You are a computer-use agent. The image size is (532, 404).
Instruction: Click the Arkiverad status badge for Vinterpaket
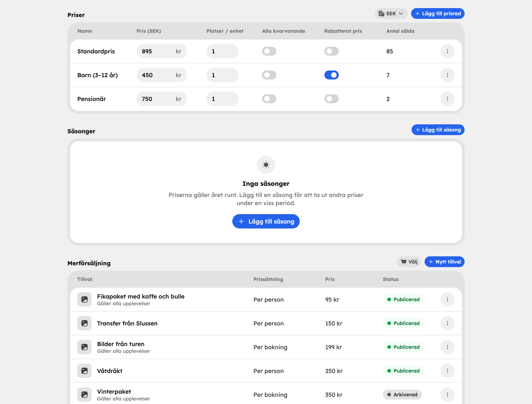[x=402, y=395]
